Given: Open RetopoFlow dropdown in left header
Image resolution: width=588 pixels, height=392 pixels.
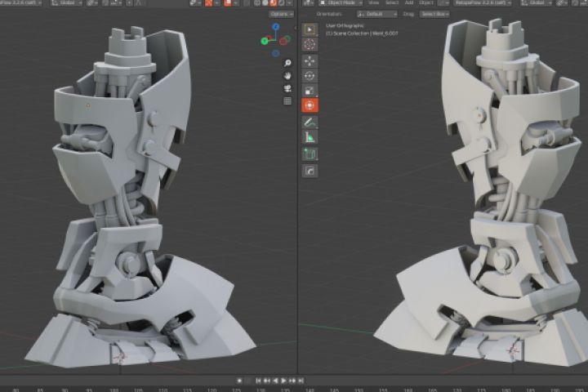Looking at the screenshot, I should click(x=20, y=3).
